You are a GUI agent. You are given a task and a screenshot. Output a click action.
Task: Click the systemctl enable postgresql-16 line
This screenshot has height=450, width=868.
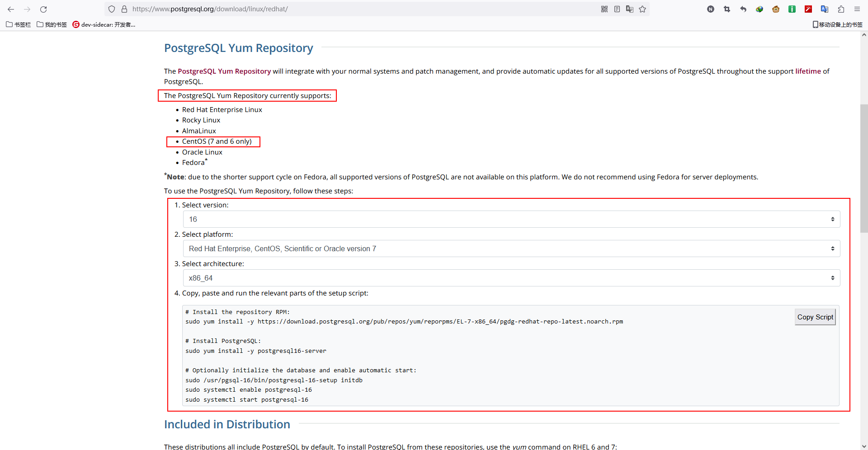tap(249, 390)
